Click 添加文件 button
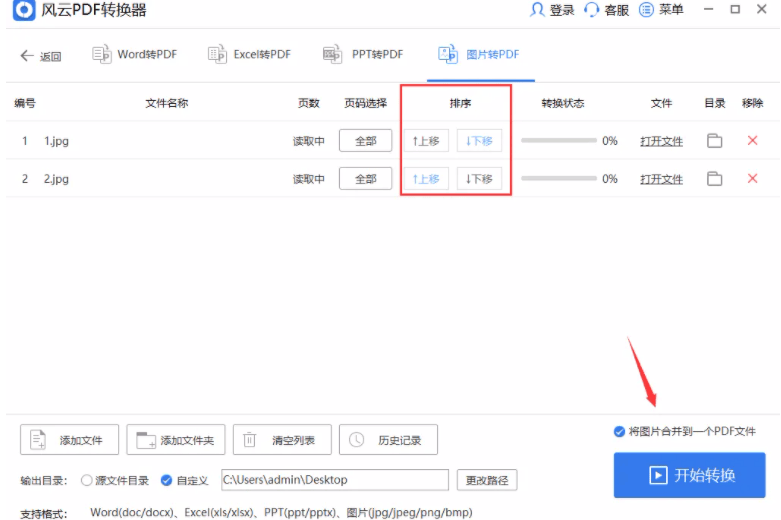Image resolution: width=781 pixels, height=520 pixels. pos(69,440)
